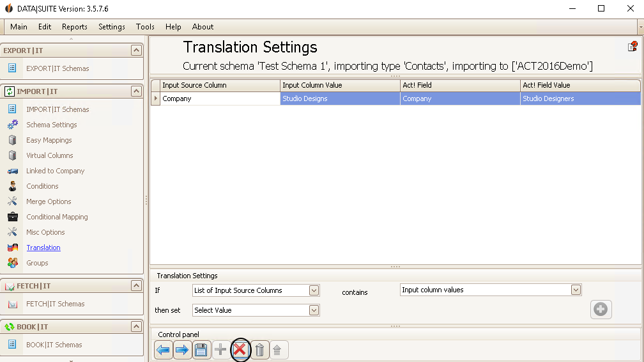Go to Schema Settings in sidebar
The height and width of the screenshot is (362, 644).
52,125
